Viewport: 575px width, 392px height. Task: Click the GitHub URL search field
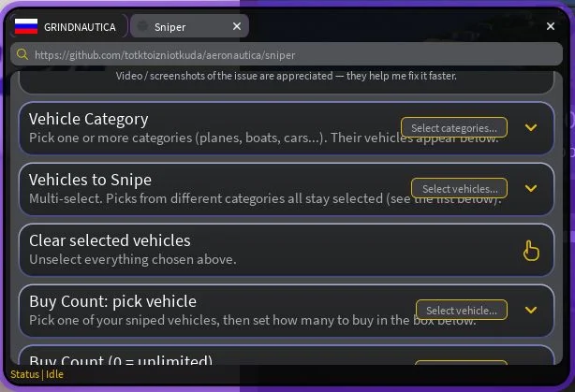click(x=286, y=54)
